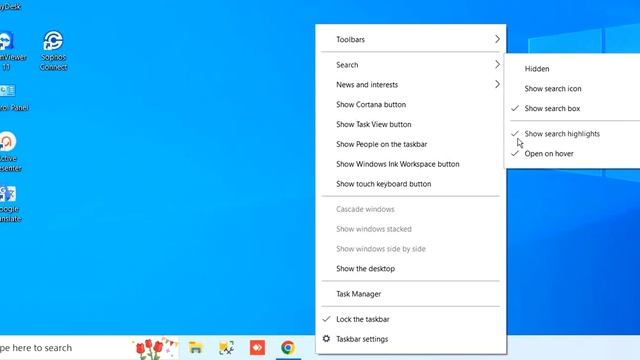Image resolution: width=640 pixels, height=360 pixels.
Task: Open the Snipping tool taskbar icon
Action: 226,348
